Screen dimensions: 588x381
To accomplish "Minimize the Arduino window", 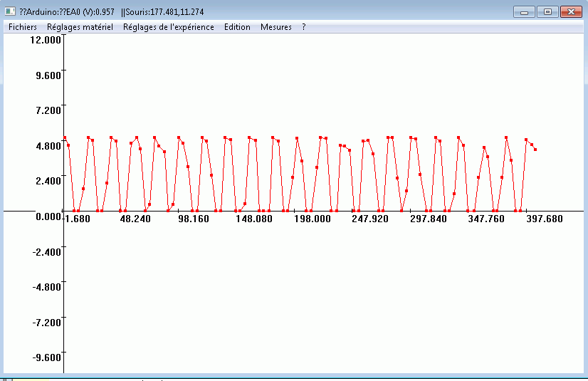I will point(524,12).
